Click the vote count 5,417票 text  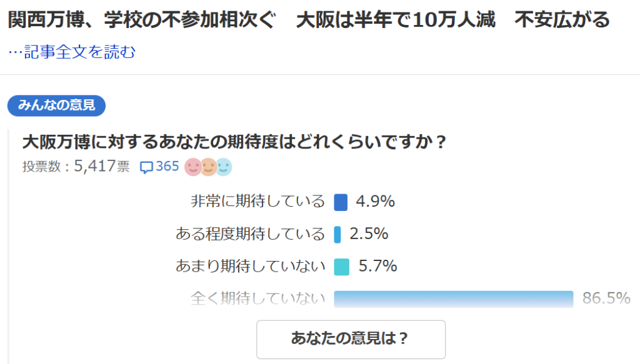(x=102, y=166)
